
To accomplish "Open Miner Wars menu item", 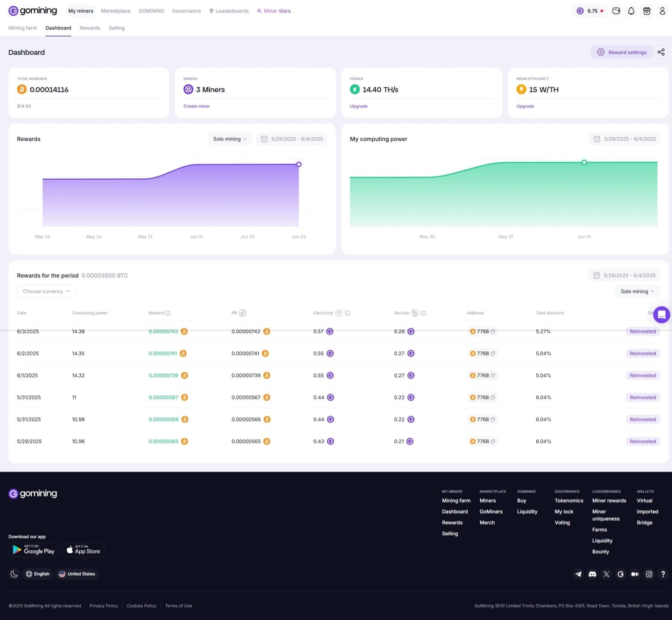I will pyautogui.click(x=274, y=11).
